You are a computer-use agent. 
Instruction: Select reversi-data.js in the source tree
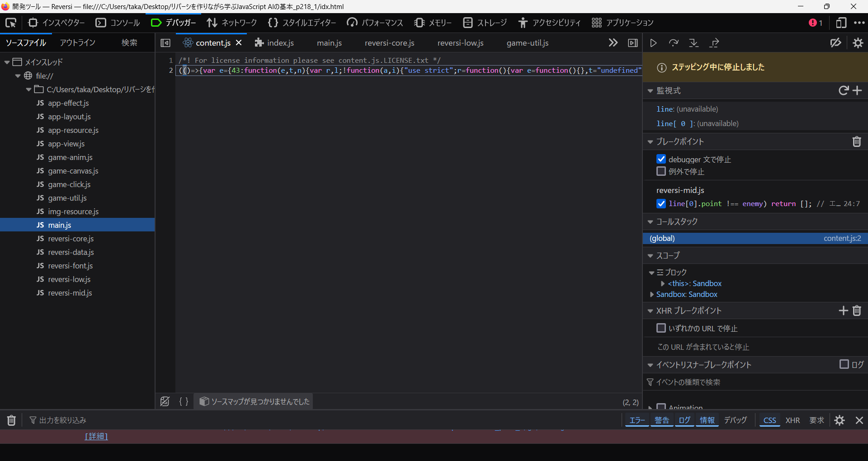71,252
